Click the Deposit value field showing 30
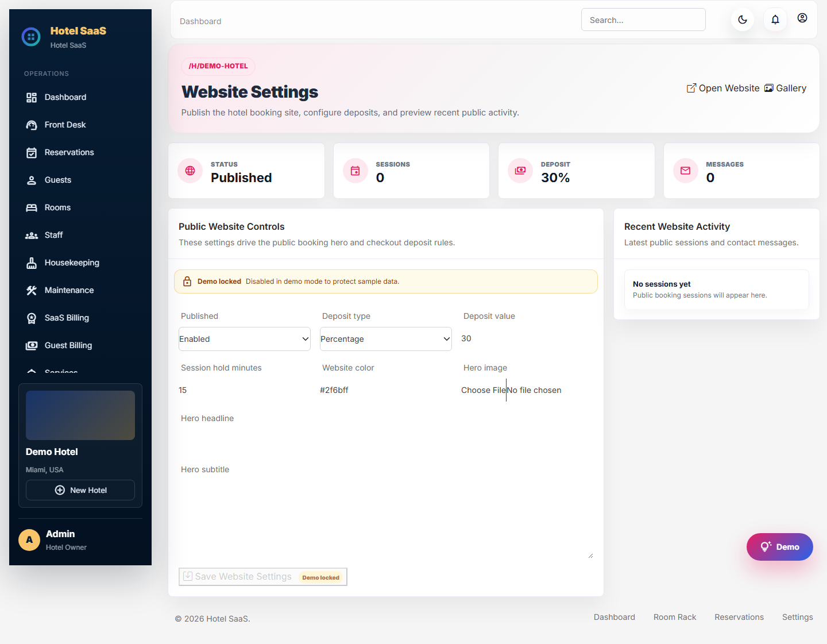Image resolution: width=827 pixels, height=644 pixels. [x=527, y=338]
